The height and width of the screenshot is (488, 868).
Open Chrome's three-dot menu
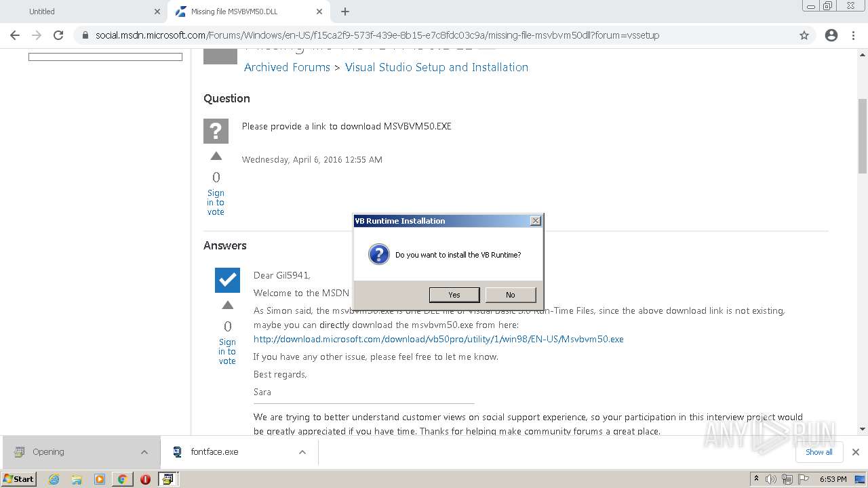(853, 35)
